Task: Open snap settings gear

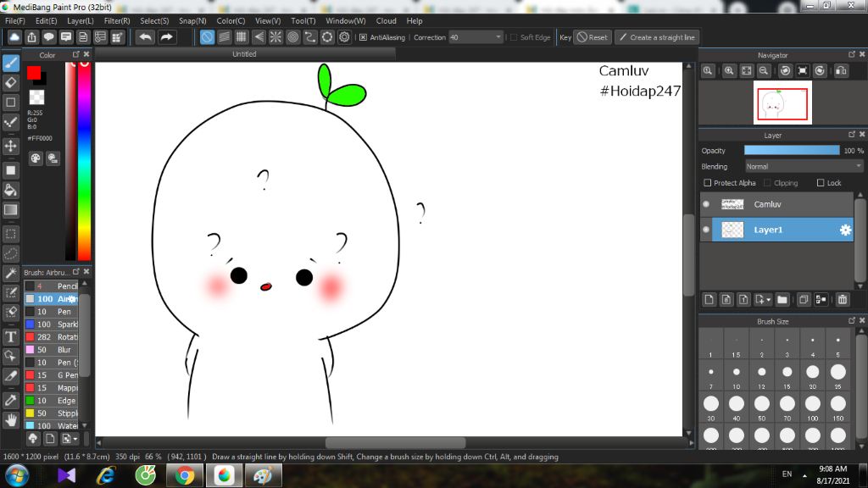Action: [344, 37]
